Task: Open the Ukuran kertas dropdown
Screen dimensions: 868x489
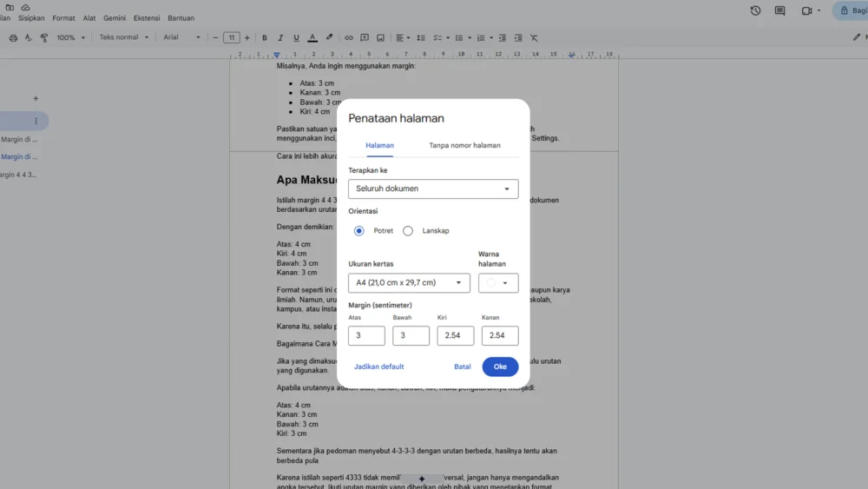Action: (x=409, y=283)
